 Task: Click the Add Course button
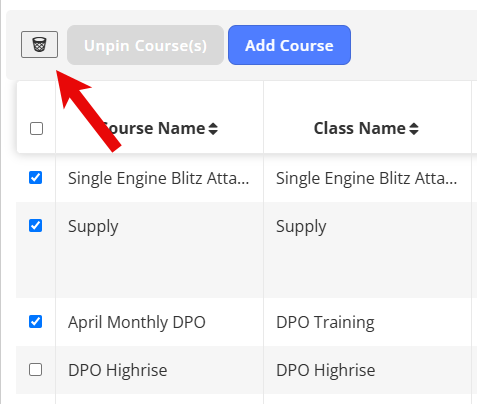tap(289, 45)
